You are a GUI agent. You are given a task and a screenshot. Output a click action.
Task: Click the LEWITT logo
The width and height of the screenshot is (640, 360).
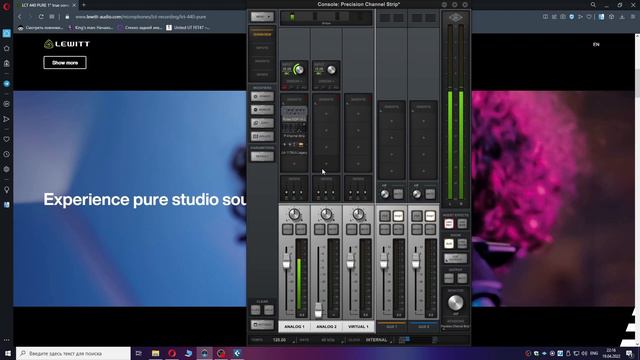click(67, 44)
